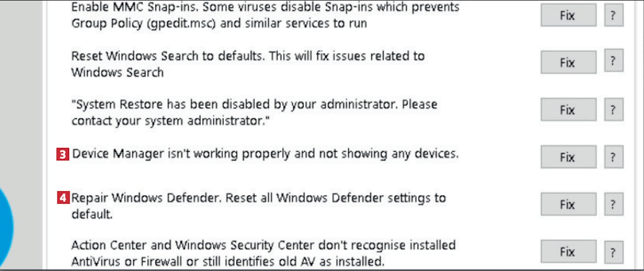
Task: Click Fix for Enable MMC Snap-ins
Action: click(x=568, y=15)
